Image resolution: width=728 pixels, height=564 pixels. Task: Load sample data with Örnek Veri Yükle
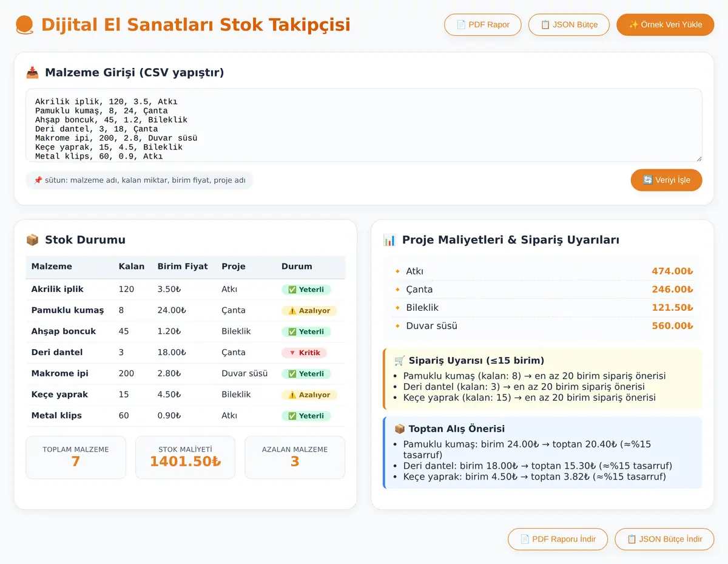tap(666, 25)
